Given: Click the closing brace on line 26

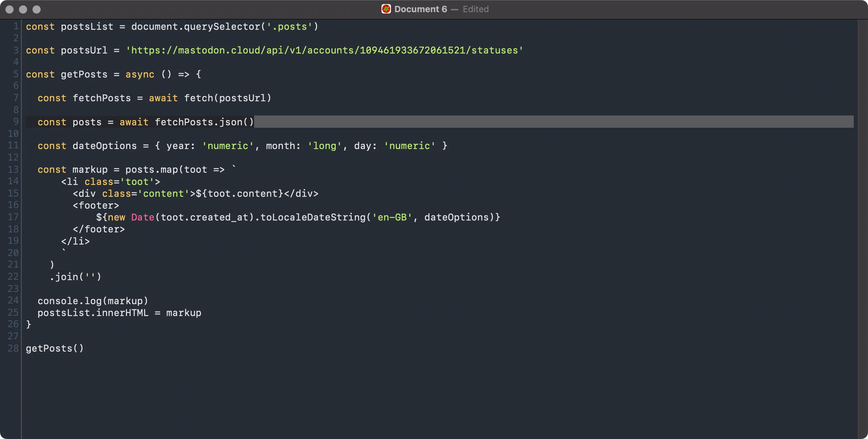Looking at the screenshot, I should click(28, 325).
